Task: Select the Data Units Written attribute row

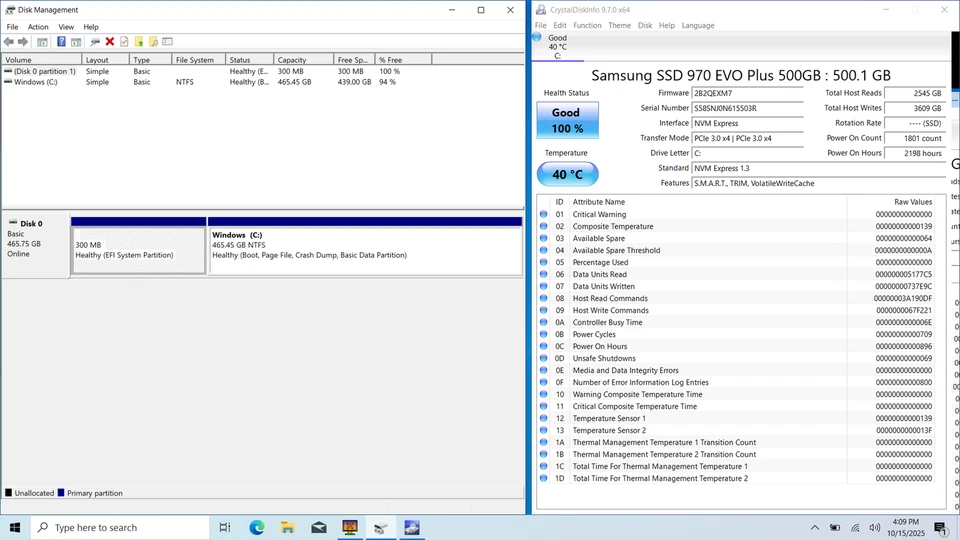Action: coord(737,287)
